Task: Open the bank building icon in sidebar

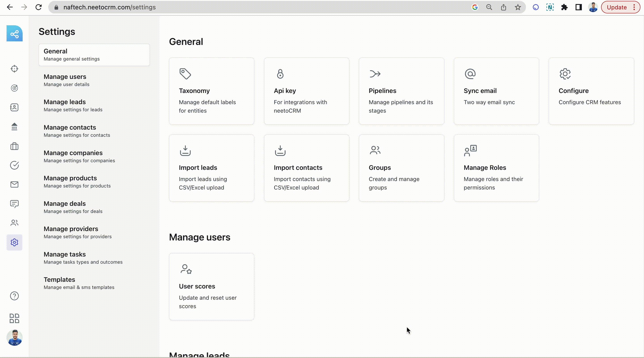Action: click(x=15, y=127)
